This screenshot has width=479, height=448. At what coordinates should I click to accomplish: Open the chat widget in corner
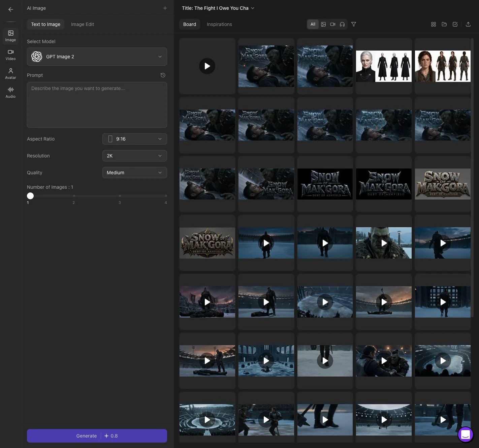pyautogui.click(x=466, y=435)
